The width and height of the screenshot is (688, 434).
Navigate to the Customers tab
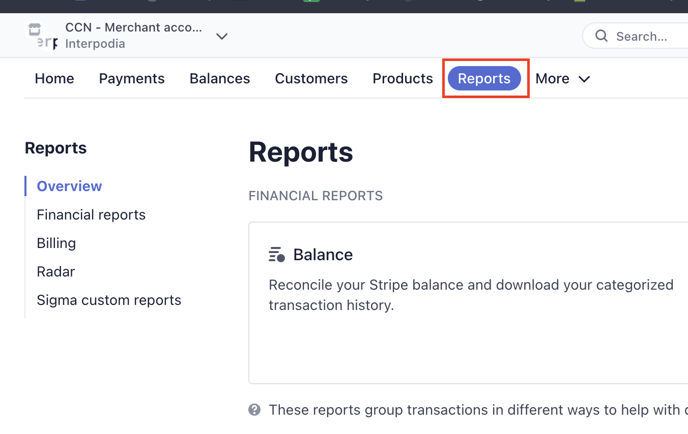[311, 78]
